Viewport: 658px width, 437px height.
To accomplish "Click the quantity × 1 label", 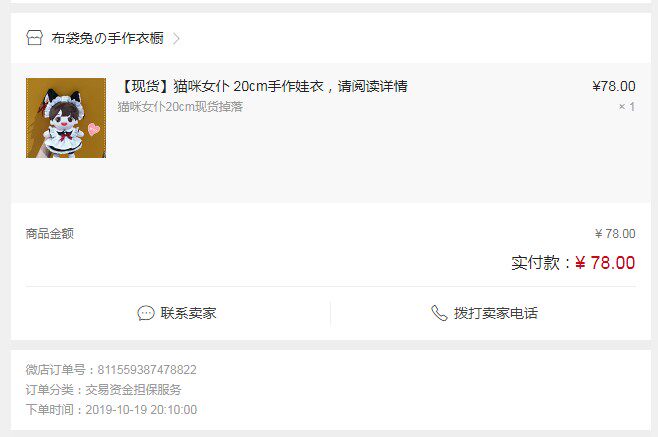I will 627,107.
